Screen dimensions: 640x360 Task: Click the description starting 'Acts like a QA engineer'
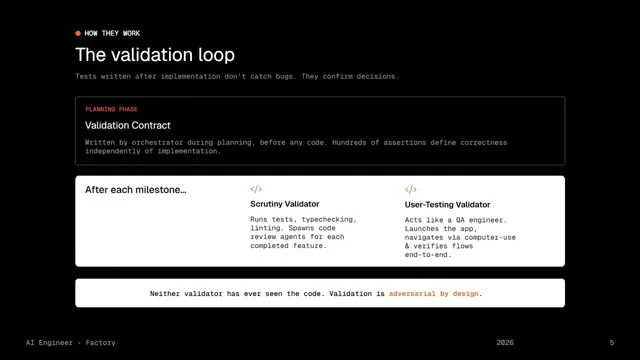tap(460, 237)
